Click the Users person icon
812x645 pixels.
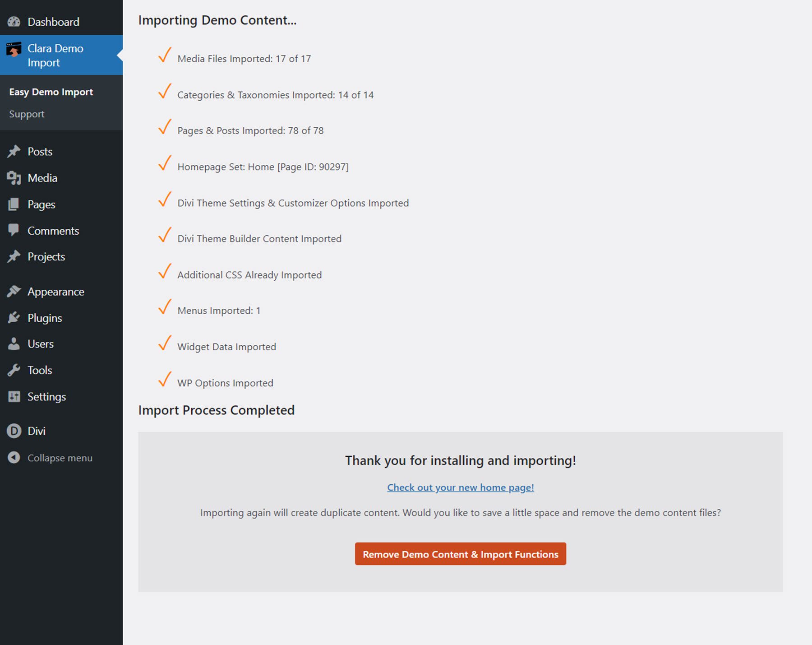[14, 344]
